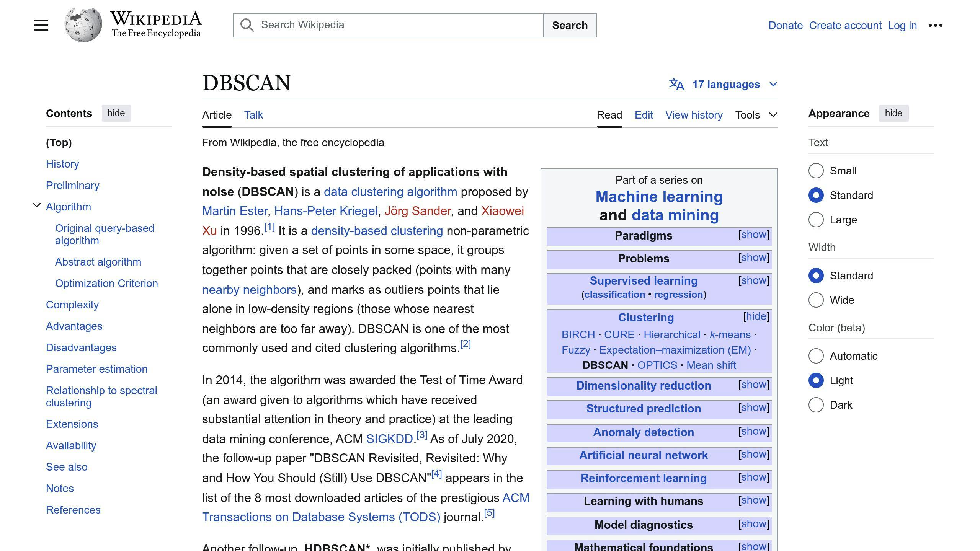Open the density-based clustering link
The width and height of the screenshot is (980, 551).
(x=377, y=231)
